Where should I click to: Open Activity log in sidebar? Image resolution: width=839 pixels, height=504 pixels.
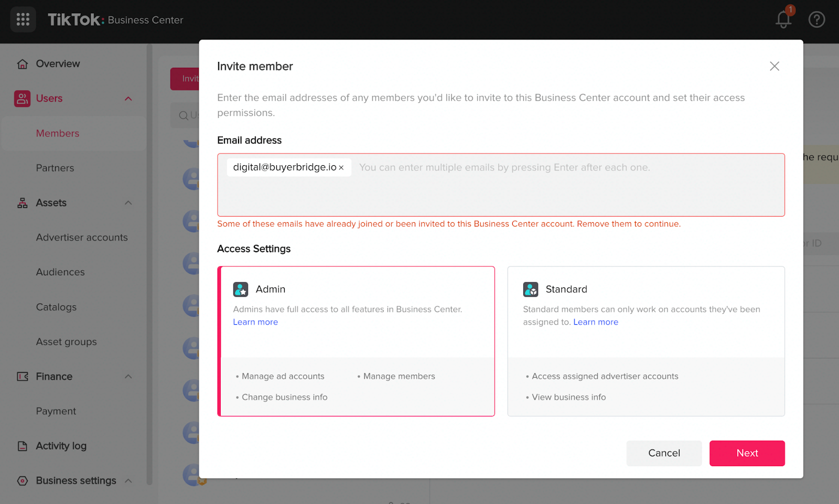coord(61,446)
